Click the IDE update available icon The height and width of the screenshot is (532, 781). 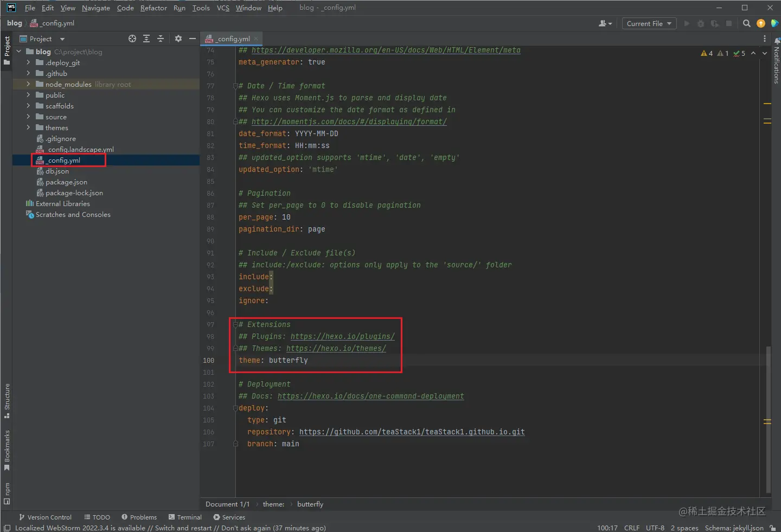[761, 23]
